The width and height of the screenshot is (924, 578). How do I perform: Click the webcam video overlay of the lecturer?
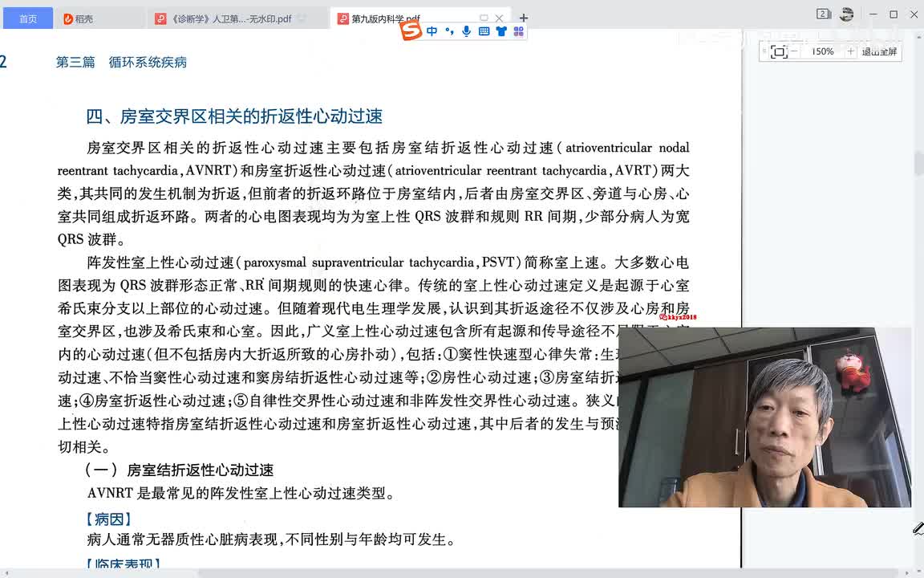[765, 417]
